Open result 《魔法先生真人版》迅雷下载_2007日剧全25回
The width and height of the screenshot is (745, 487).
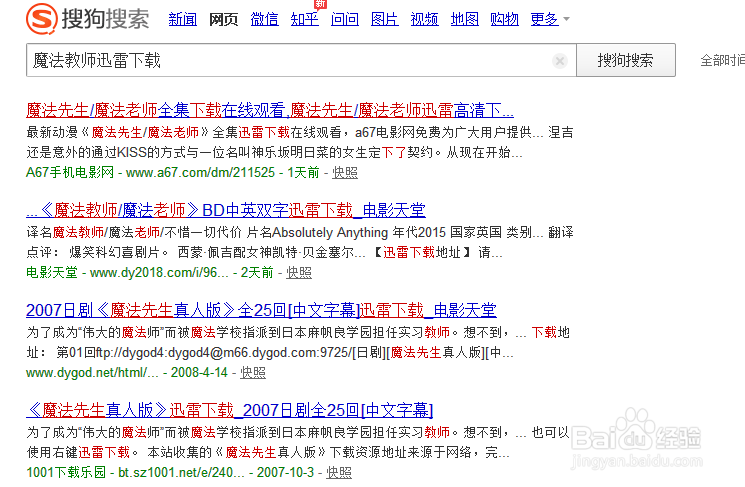[x=229, y=410]
